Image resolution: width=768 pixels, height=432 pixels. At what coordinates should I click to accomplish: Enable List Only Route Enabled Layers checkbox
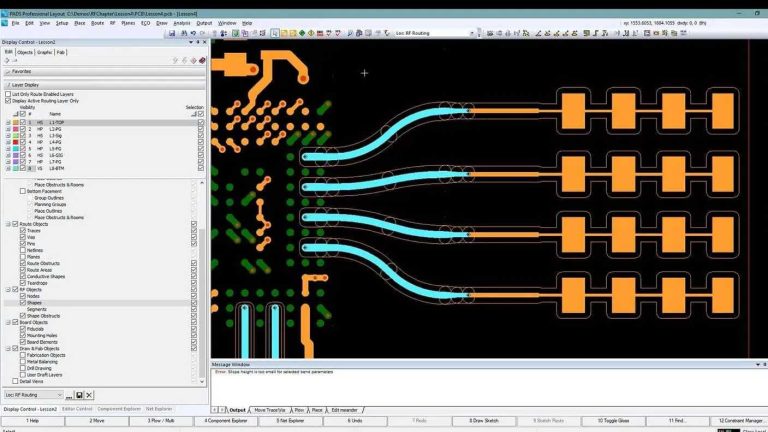(9, 94)
